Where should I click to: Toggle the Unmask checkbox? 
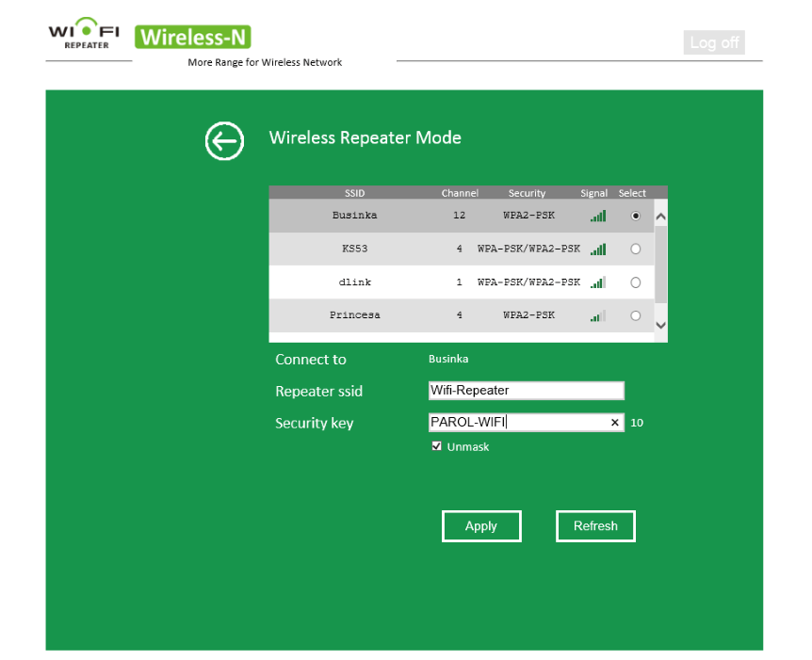[437, 446]
